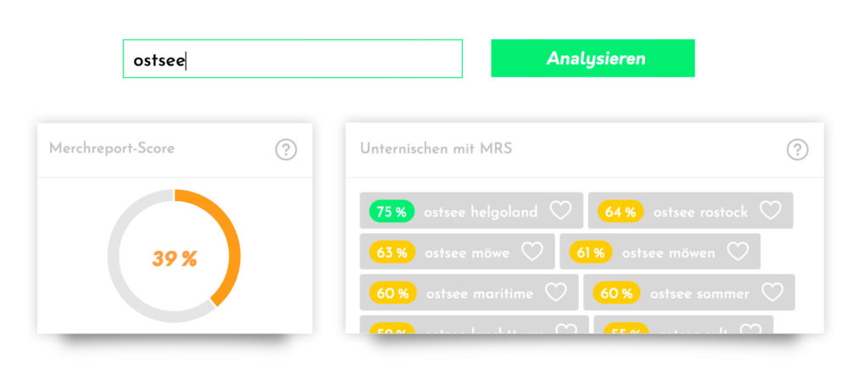Select the ostsee maritime niche tag

coord(469,293)
